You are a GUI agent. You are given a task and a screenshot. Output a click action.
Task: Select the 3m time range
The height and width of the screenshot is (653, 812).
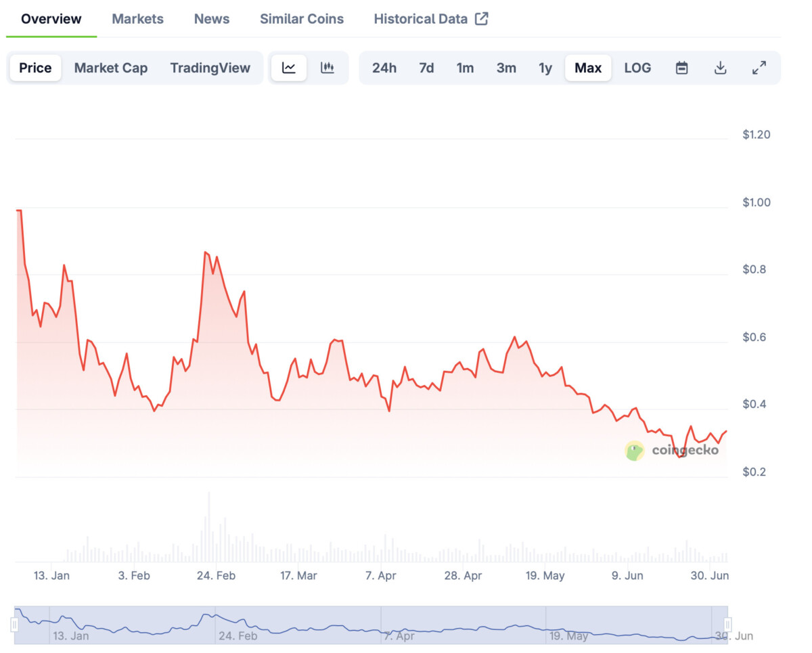pyautogui.click(x=506, y=68)
